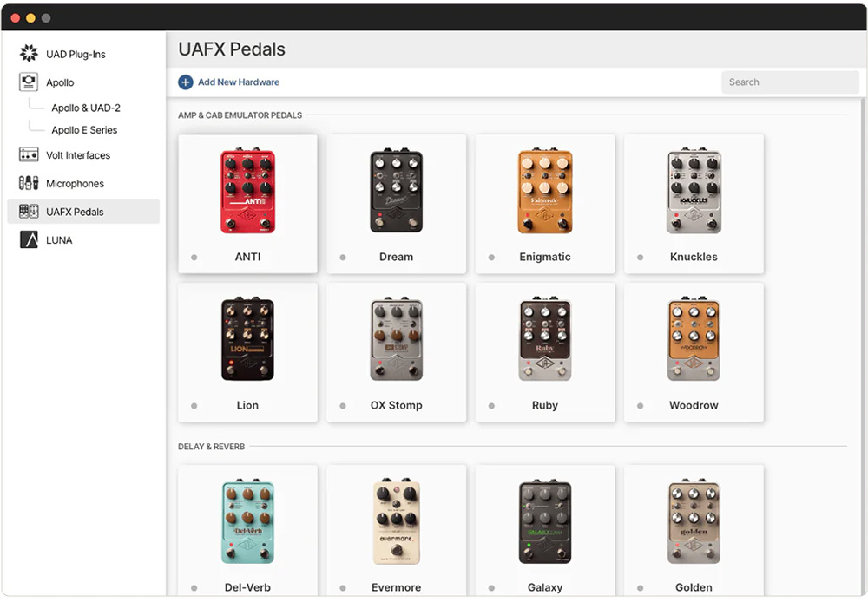Select the Apollo & UAD-2 tree item
Viewport: 868px width, 602px height.
click(86, 108)
